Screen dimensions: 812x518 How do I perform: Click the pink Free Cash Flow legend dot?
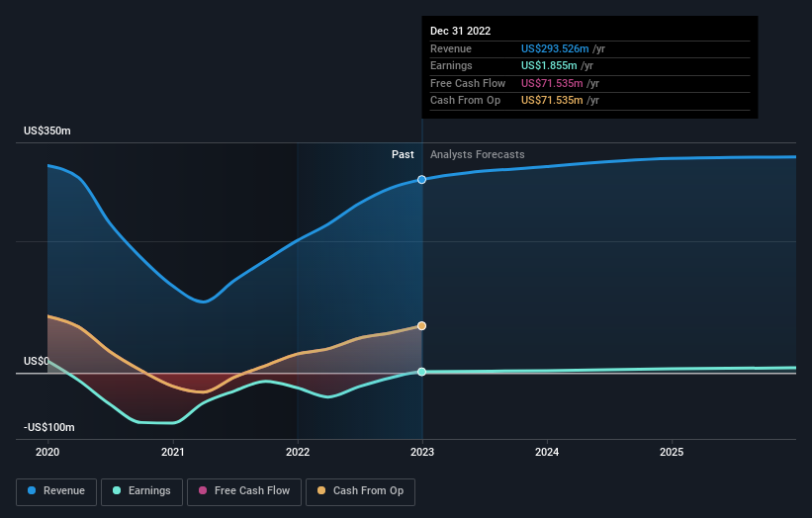coord(203,490)
